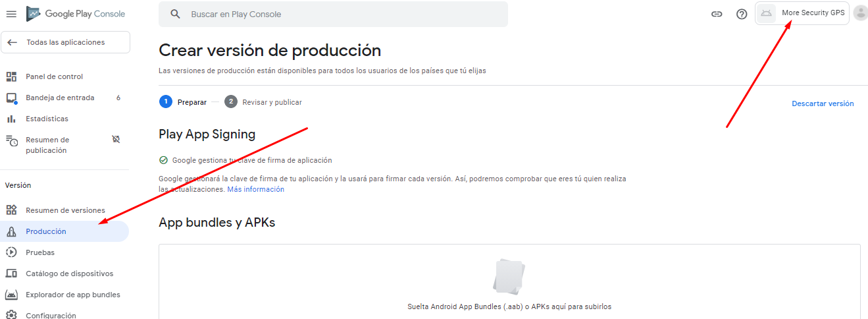Select Producción in the sidebar
This screenshot has height=319, width=868.
click(46, 231)
